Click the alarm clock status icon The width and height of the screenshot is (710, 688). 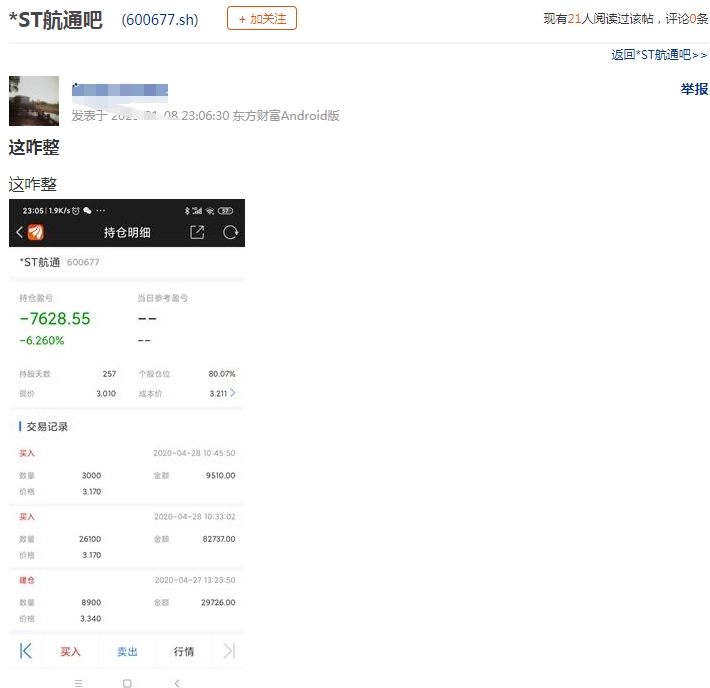click(x=76, y=211)
